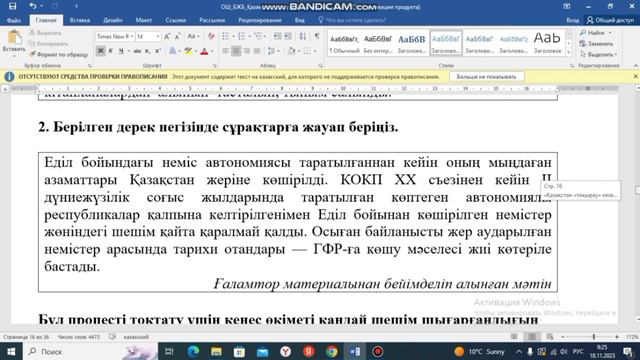Increase font size with the grow font icon
This screenshot has height=360, width=640.
coord(167,37)
